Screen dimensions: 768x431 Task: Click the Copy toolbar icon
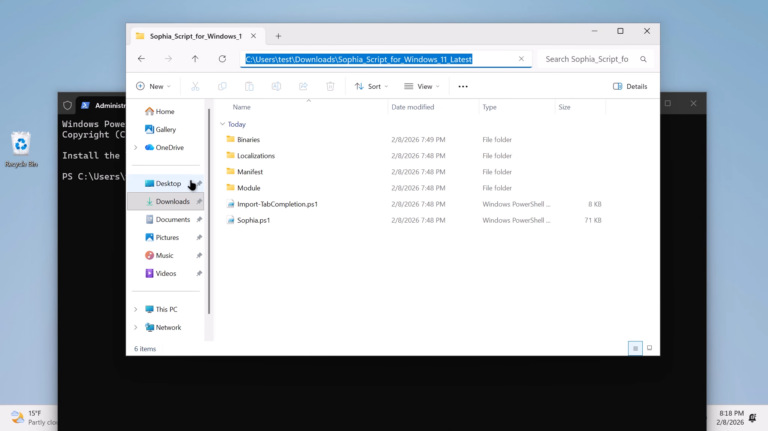[x=222, y=86]
